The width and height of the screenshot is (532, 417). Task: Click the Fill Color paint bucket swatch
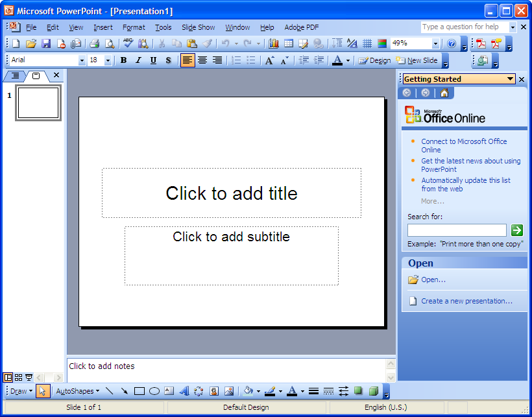click(x=248, y=391)
